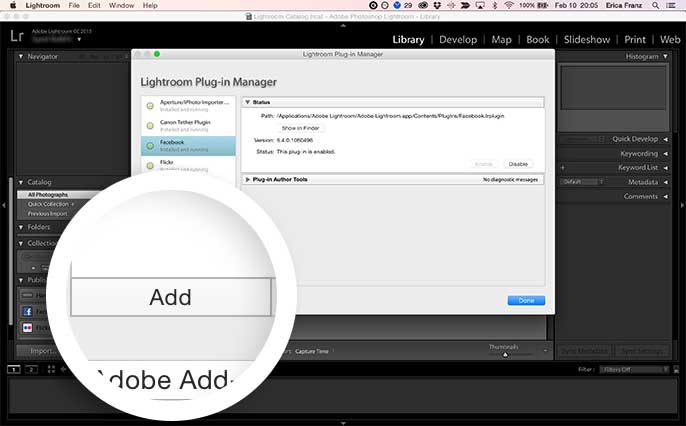Viewport: 686px width, 426px height.
Task: Switch to the Book module
Action: [538, 39]
